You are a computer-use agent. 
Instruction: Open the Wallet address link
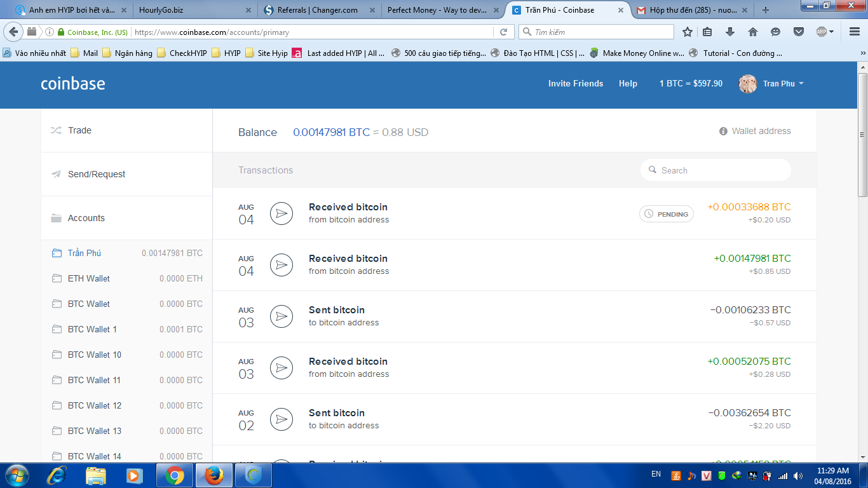pos(761,132)
